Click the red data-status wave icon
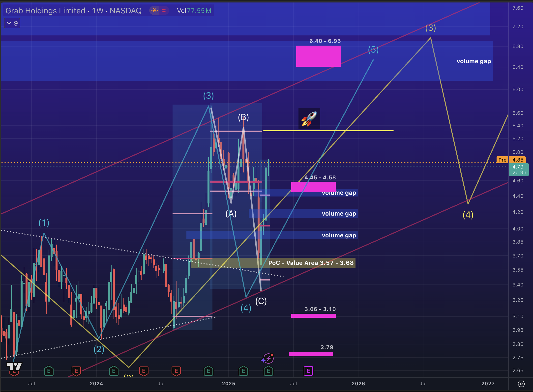The height and width of the screenshot is (392, 533). pos(164,10)
